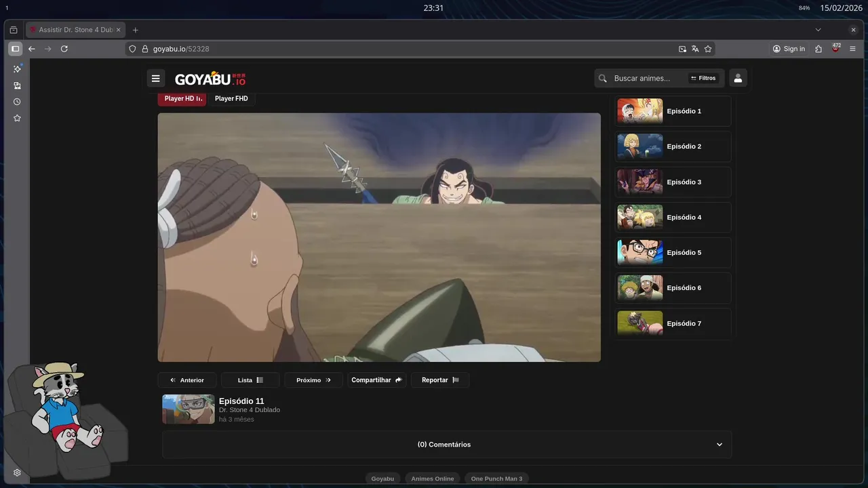Screen dimensions: 868x488
Task: Select the Assistir Dr. Stone 4 tab
Action: click(75, 30)
